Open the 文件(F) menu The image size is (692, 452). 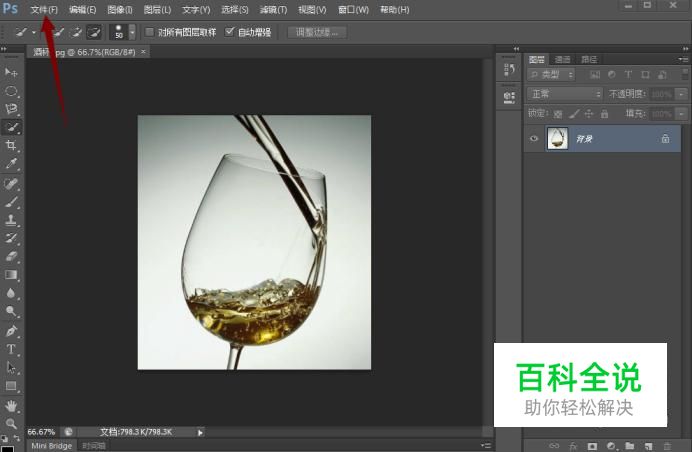pos(44,9)
